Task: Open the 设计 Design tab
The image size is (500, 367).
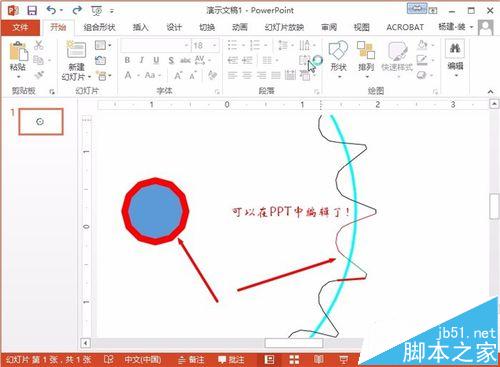Action: pyautogui.click(x=174, y=27)
